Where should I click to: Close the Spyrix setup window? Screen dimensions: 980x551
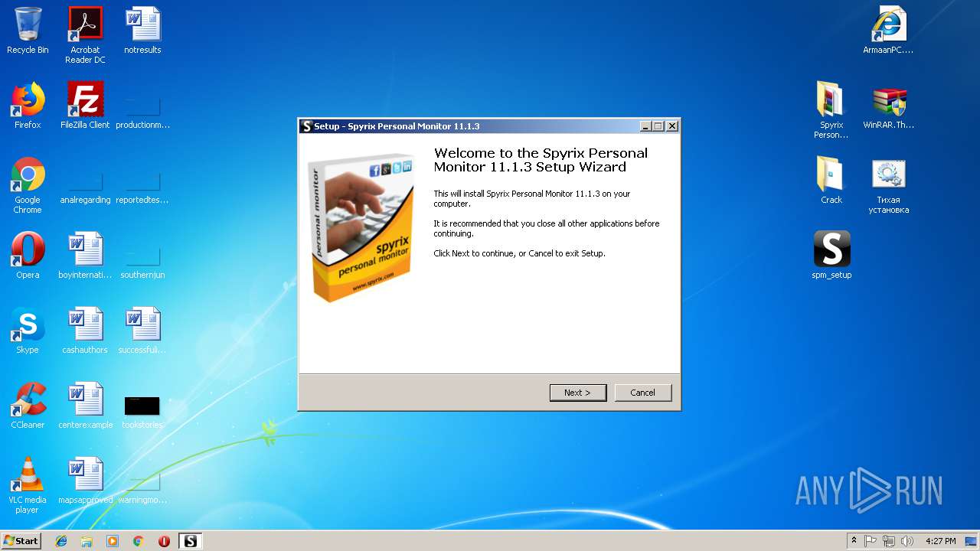coord(671,126)
